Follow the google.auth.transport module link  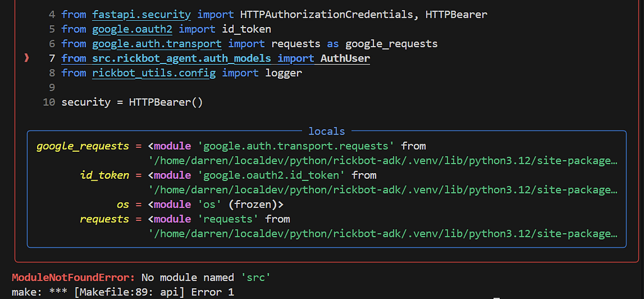point(157,44)
